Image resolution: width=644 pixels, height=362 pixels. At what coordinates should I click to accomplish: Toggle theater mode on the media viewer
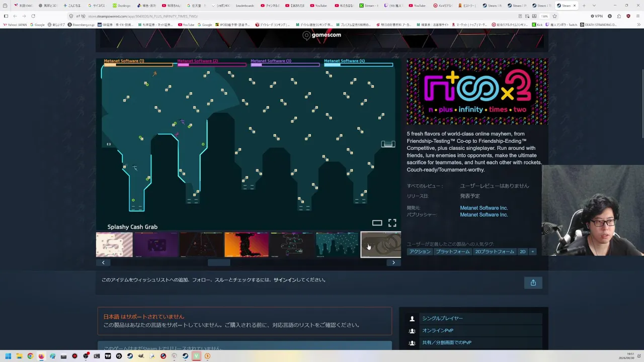[x=377, y=223]
